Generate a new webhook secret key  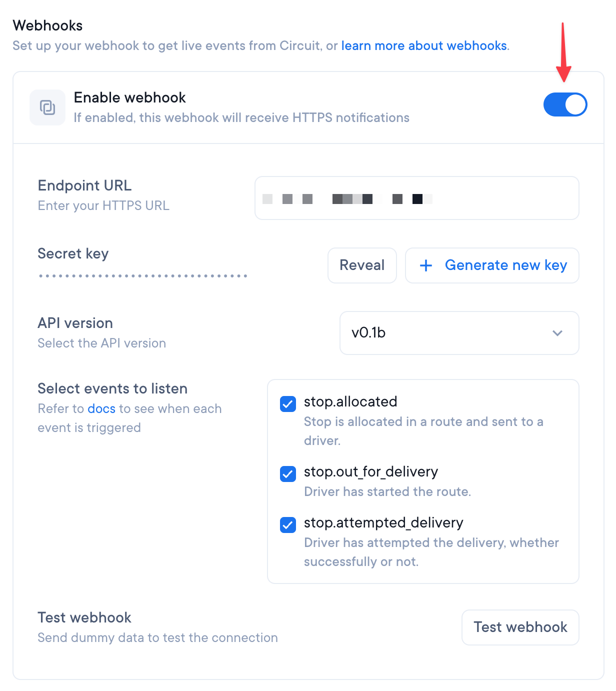[x=491, y=265]
